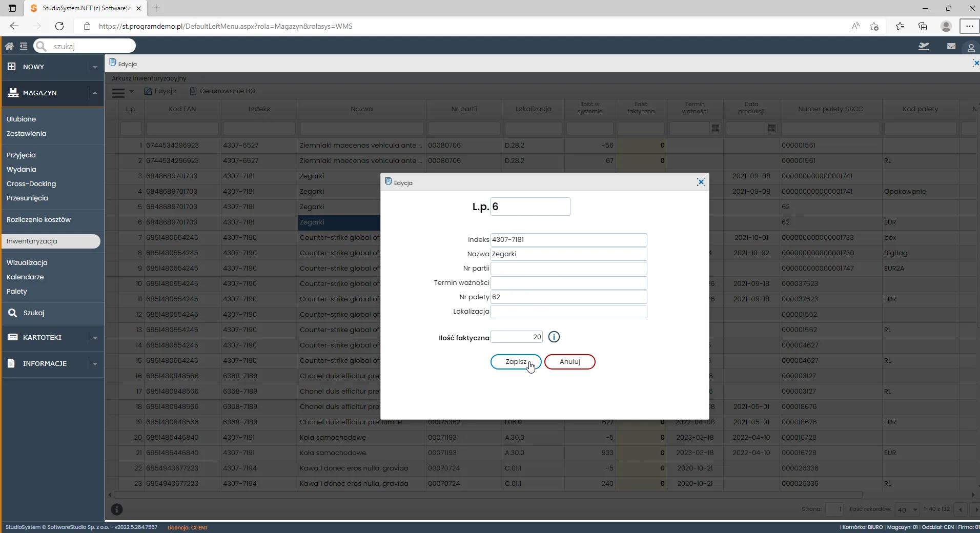Open Wizualizacja in the sidebar
Image resolution: width=980 pixels, height=533 pixels.
[x=27, y=262]
